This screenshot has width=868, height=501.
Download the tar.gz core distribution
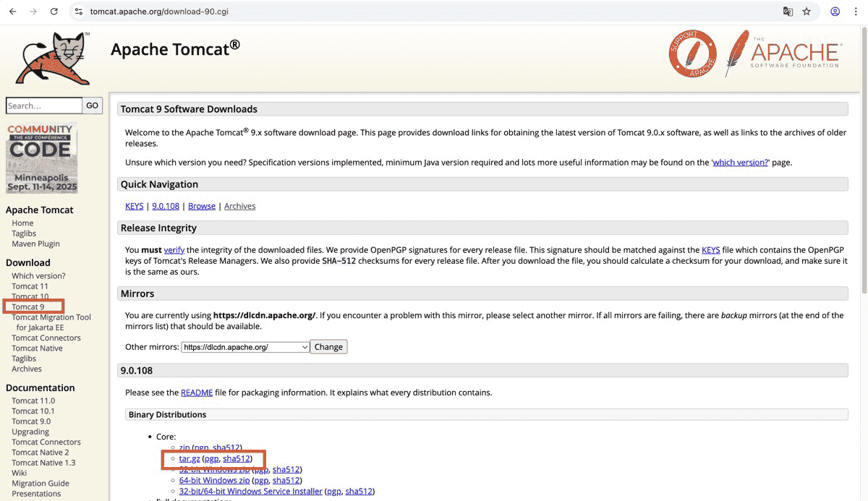point(190,458)
